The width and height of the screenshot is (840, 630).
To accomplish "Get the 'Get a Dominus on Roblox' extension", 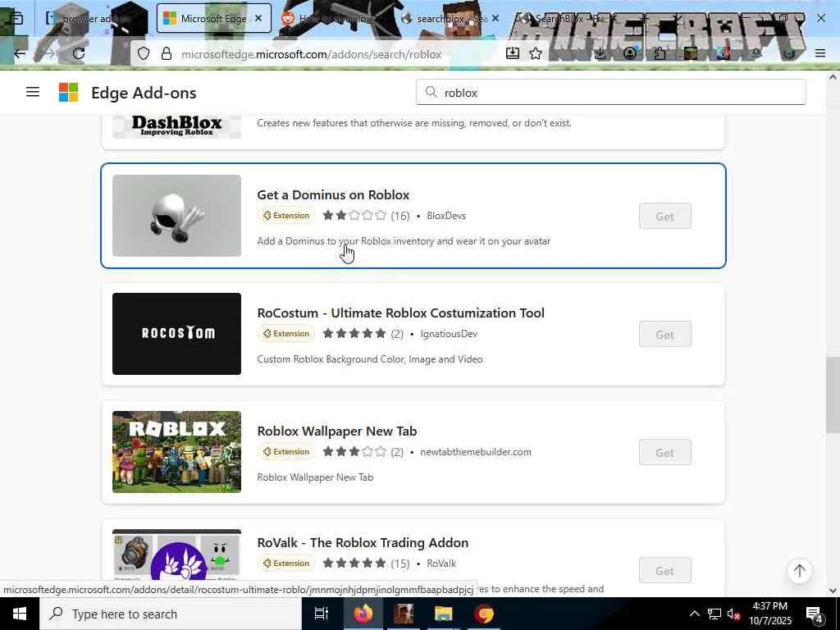I will [x=664, y=217].
